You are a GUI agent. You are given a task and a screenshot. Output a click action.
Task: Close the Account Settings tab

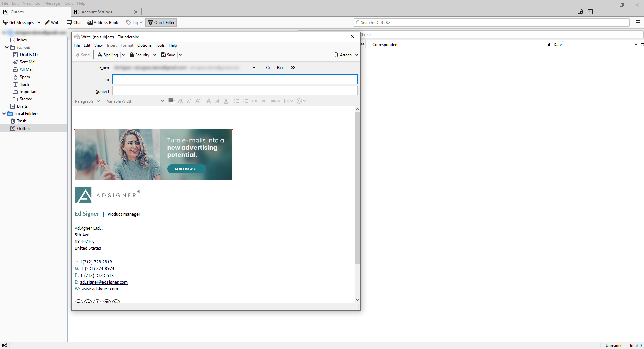pyautogui.click(x=136, y=12)
